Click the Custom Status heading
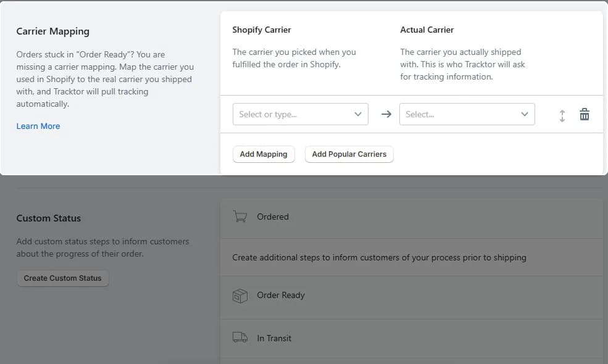This screenshot has height=364, width=608. (x=49, y=218)
